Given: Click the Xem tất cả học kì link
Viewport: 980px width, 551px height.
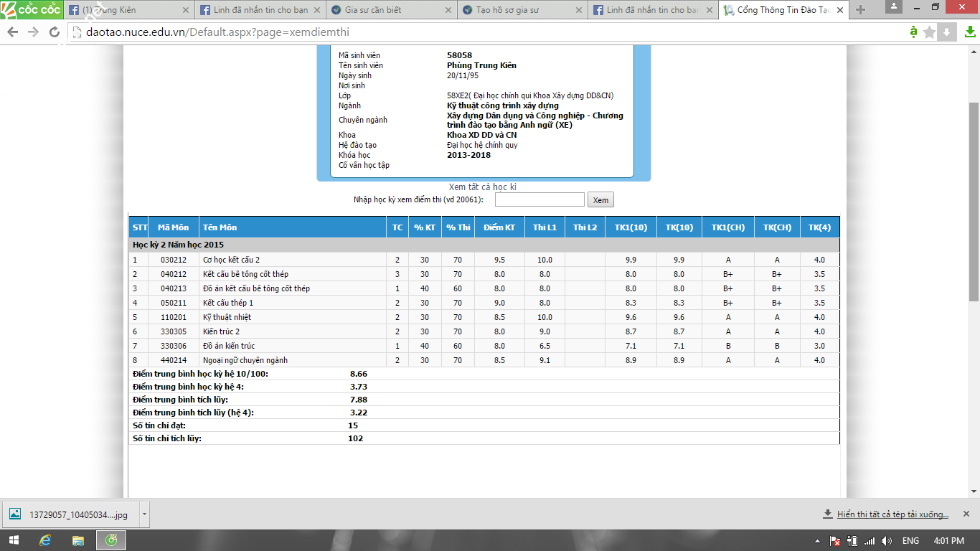Looking at the screenshot, I should point(482,187).
